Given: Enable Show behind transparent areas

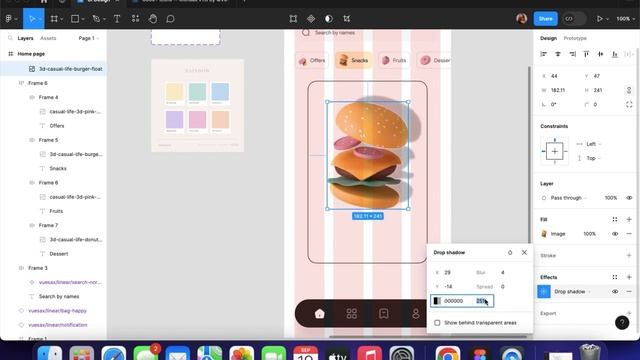Looking at the screenshot, I should [437, 323].
